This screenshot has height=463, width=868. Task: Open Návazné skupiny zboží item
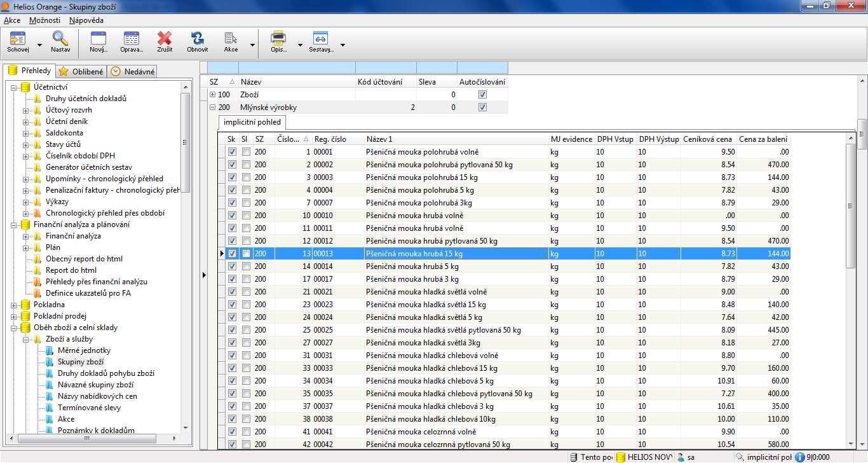pos(95,385)
